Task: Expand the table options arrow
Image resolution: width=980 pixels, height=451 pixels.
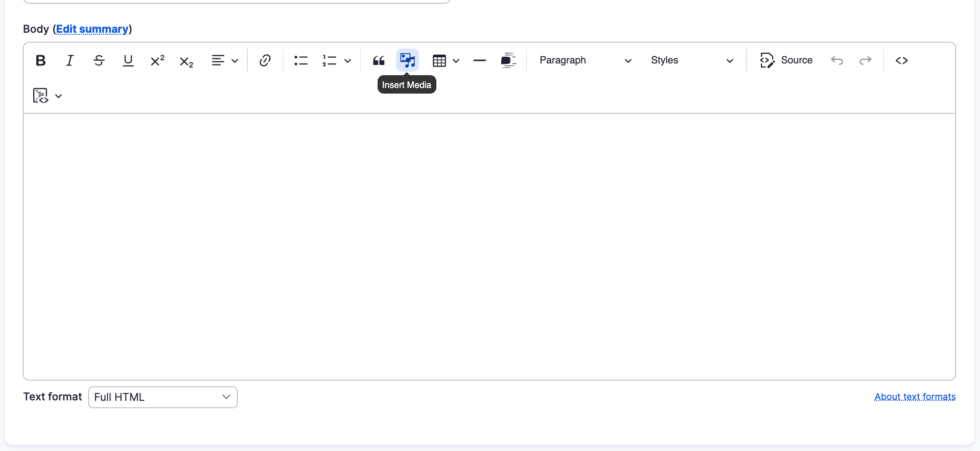Action: click(456, 60)
